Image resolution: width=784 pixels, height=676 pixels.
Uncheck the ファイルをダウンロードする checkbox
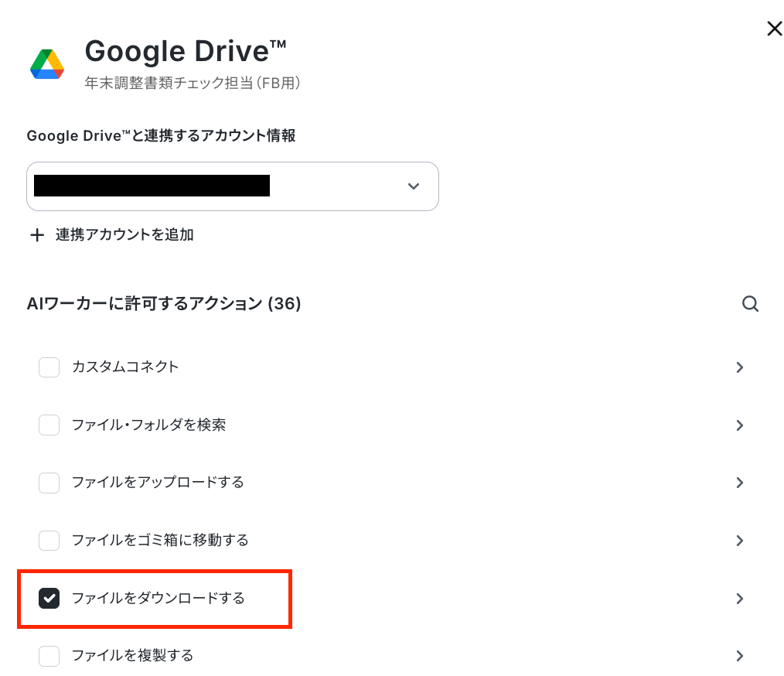[49, 598]
